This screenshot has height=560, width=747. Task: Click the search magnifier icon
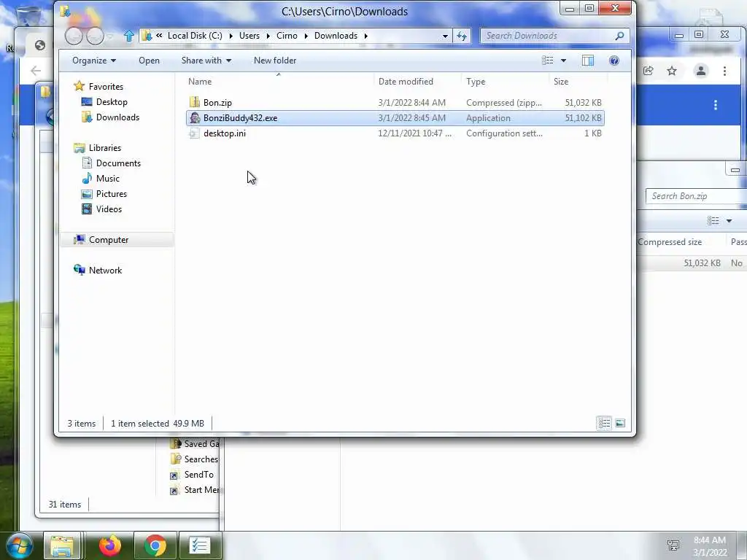pos(619,36)
